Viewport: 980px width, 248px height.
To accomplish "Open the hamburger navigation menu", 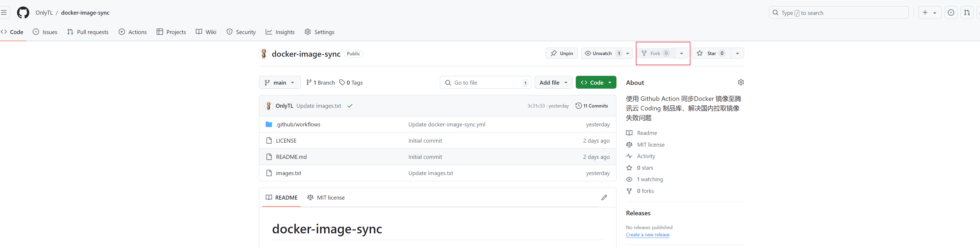I will (x=3, y=13).
